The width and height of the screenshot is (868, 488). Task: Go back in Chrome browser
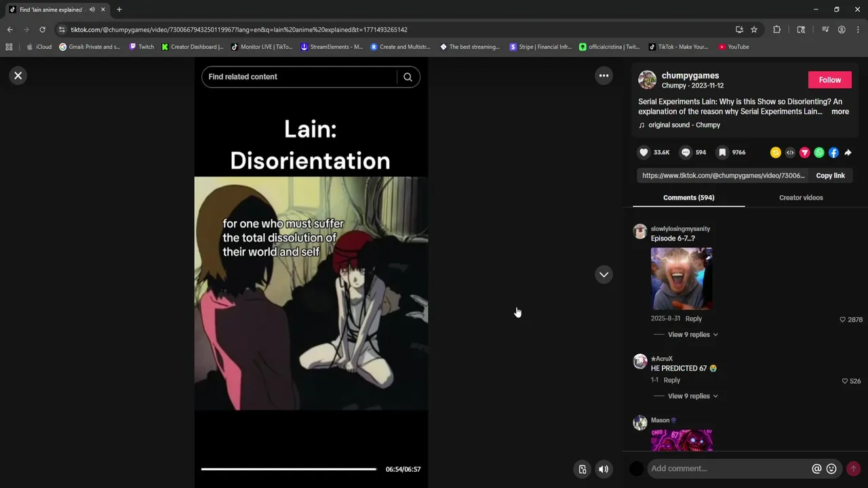coord(9,30)
